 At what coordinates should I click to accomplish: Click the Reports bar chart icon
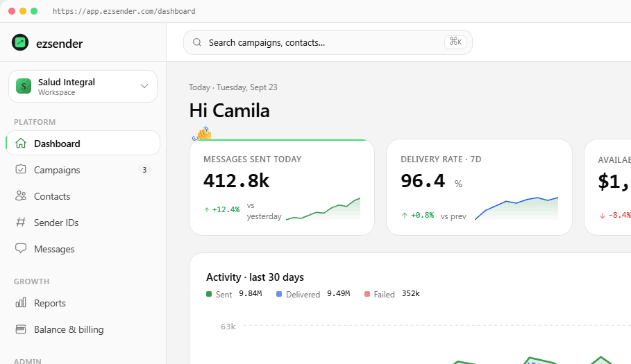(21, 302)
